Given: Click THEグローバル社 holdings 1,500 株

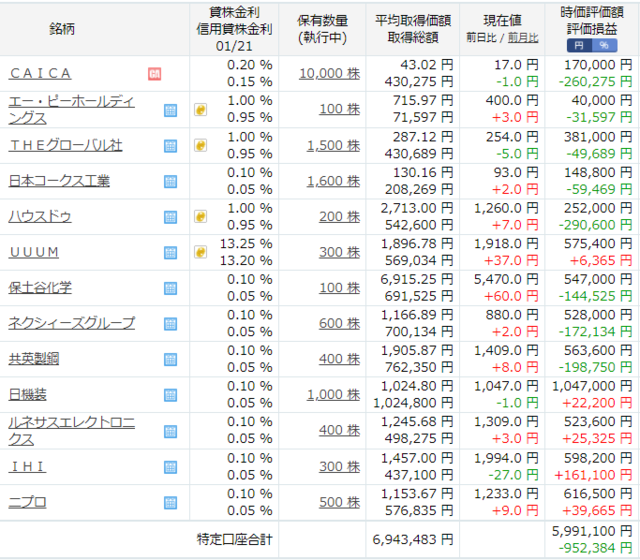Looking at the screenshot, I should [333, 145].
